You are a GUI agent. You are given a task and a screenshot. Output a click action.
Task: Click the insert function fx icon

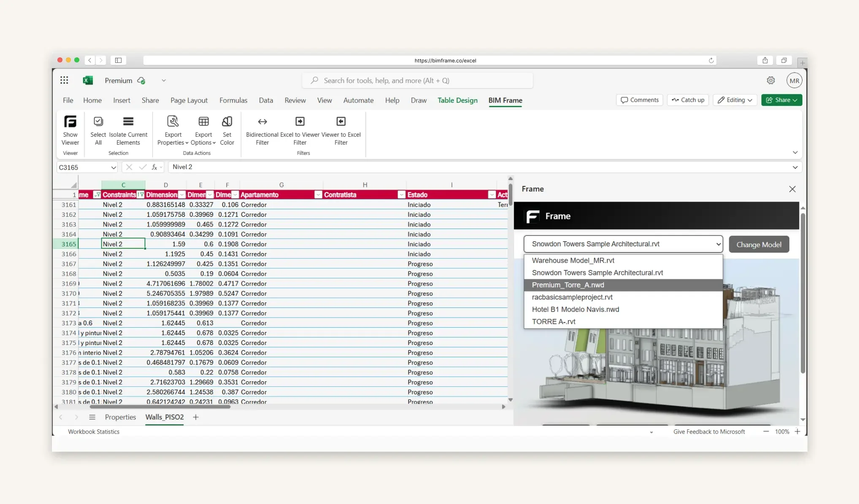point(154,167)
